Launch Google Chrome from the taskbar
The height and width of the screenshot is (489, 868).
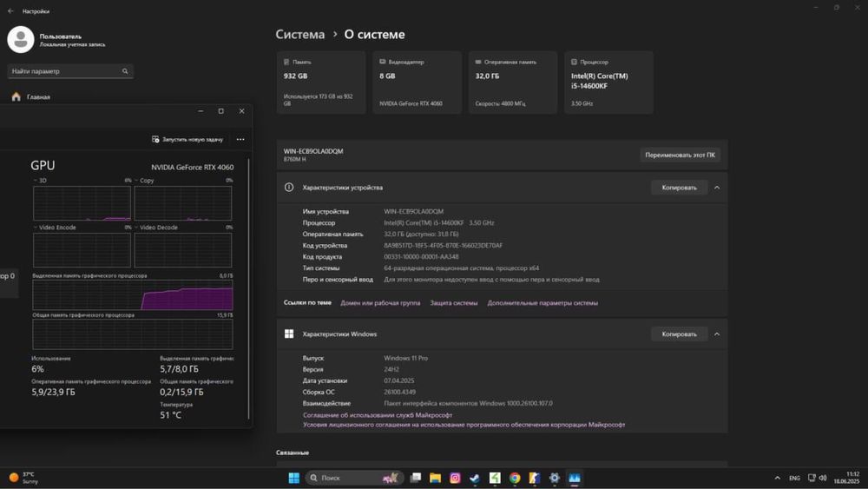(515, 478)
